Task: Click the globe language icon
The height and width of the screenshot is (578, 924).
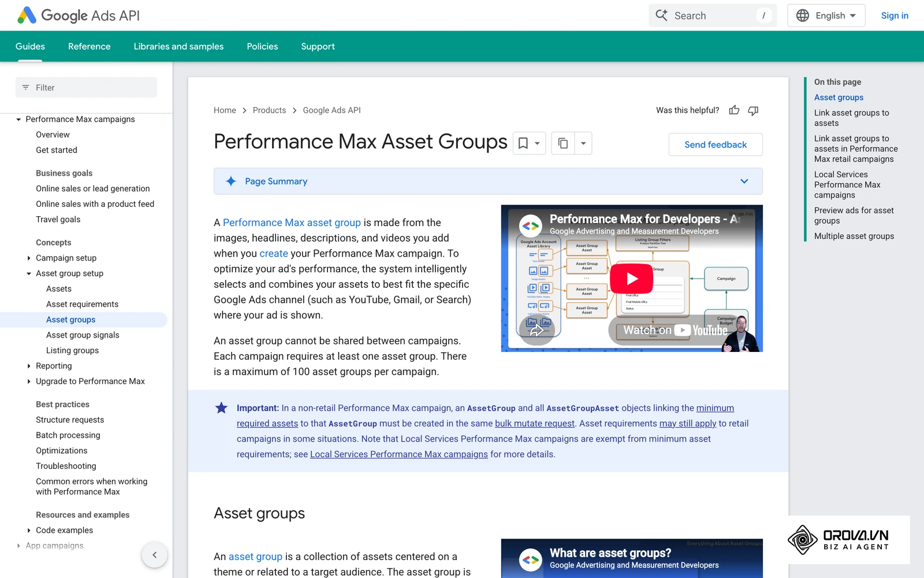Action: point(803,16)
